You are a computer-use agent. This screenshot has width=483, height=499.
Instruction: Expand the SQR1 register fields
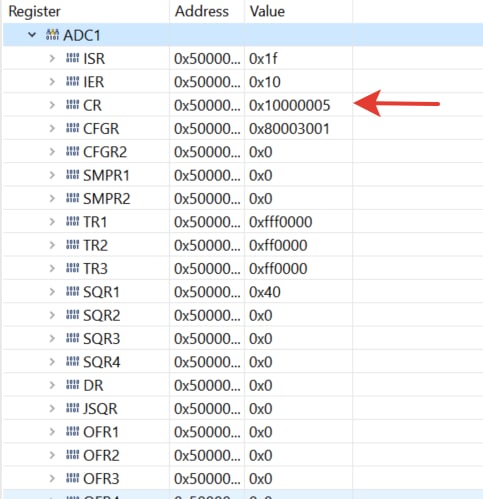(52, 292)
